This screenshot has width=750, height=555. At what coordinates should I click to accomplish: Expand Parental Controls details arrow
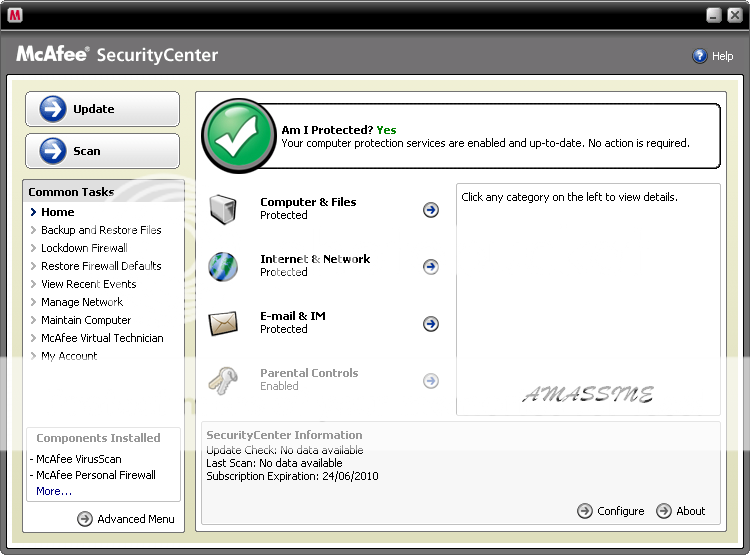(431, 381)
